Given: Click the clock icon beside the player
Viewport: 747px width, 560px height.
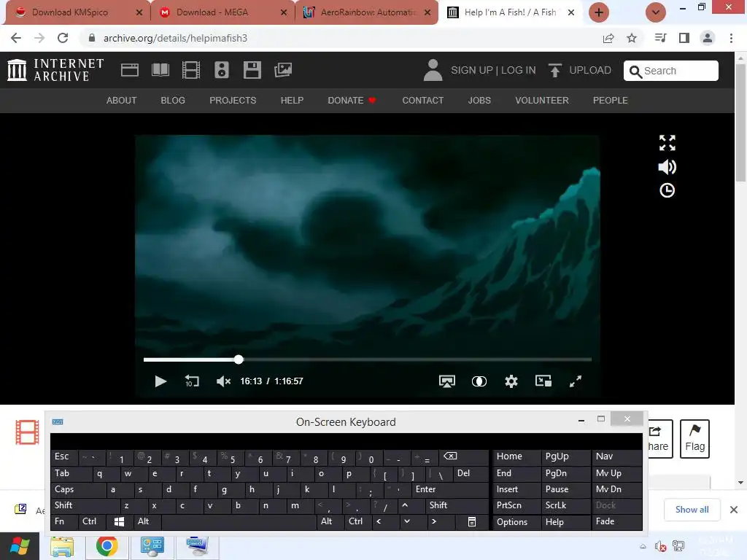Looking at the screenshot, I should pos(667,190).
